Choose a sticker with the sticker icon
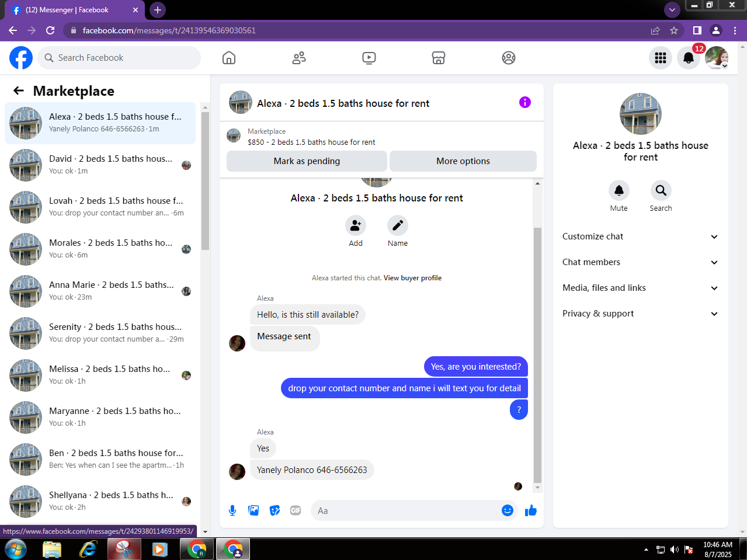The width and height of the screenshot is (747, 560). point(275,510)
